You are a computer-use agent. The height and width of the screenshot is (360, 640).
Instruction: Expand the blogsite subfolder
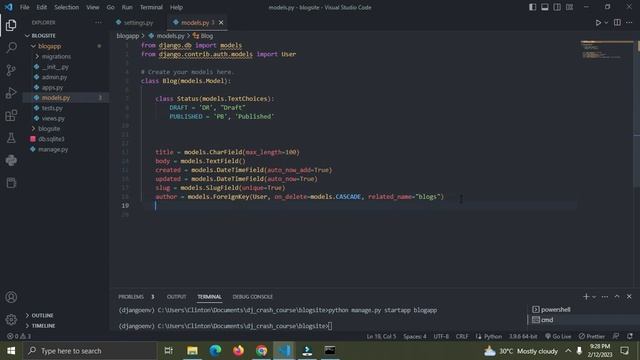65,129
